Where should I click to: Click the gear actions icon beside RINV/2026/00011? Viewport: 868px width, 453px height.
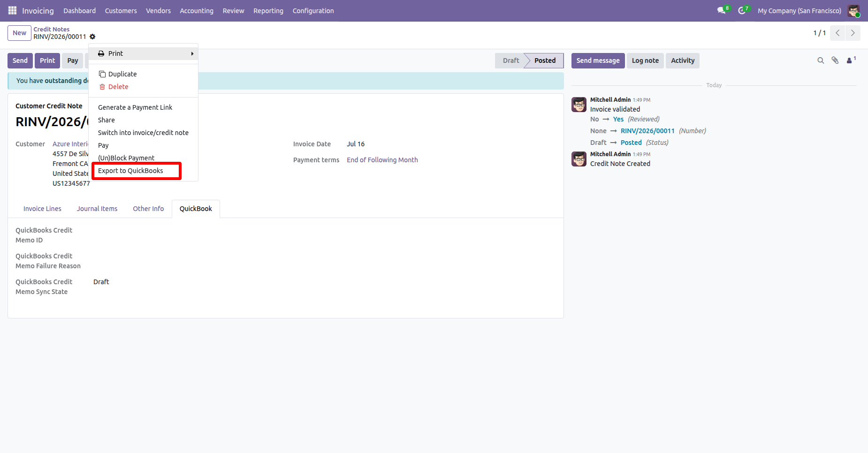tap(92, 37)
